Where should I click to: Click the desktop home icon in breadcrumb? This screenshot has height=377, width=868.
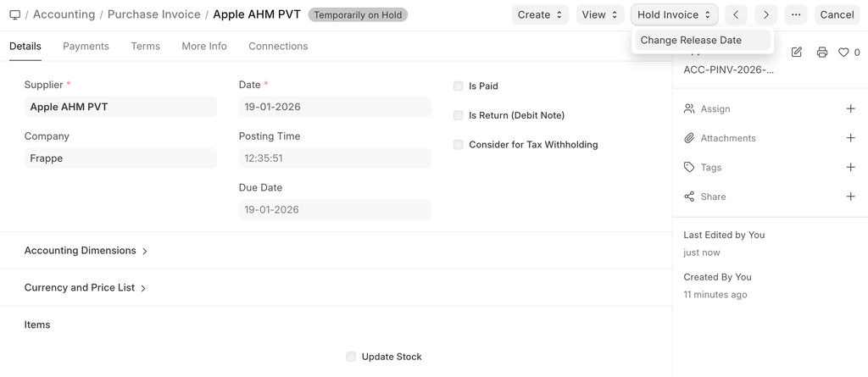[15, 14]
